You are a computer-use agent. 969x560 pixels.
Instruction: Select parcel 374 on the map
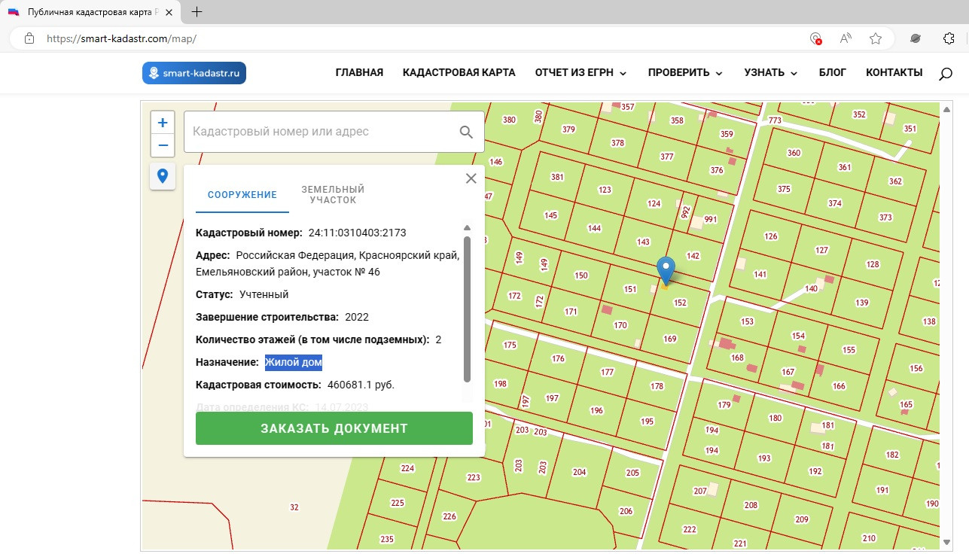click(834, 204)
